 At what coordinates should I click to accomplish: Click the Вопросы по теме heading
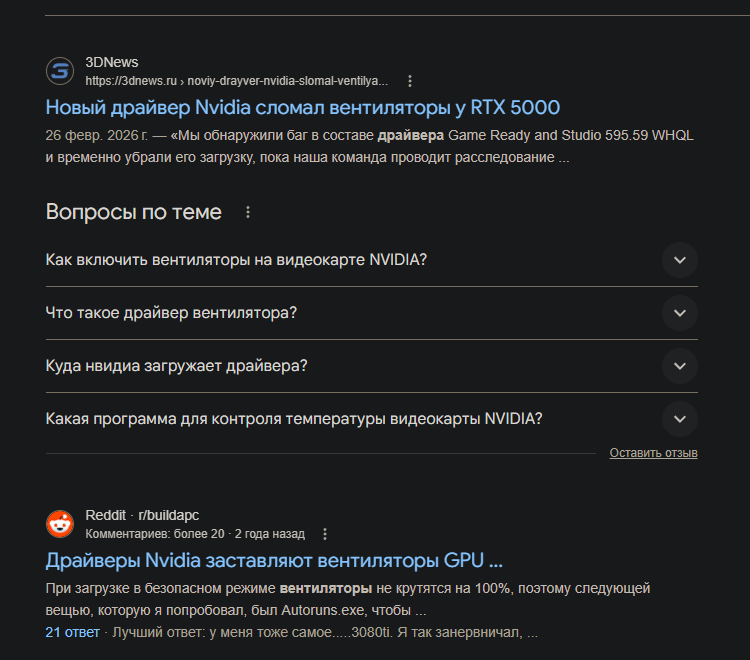(x=133, y=212)
